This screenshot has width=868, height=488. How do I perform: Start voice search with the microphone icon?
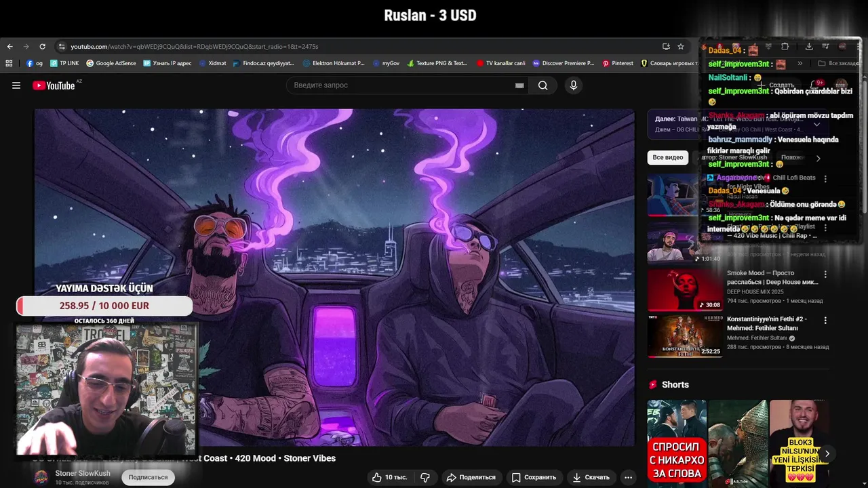[x=574, y=85]
